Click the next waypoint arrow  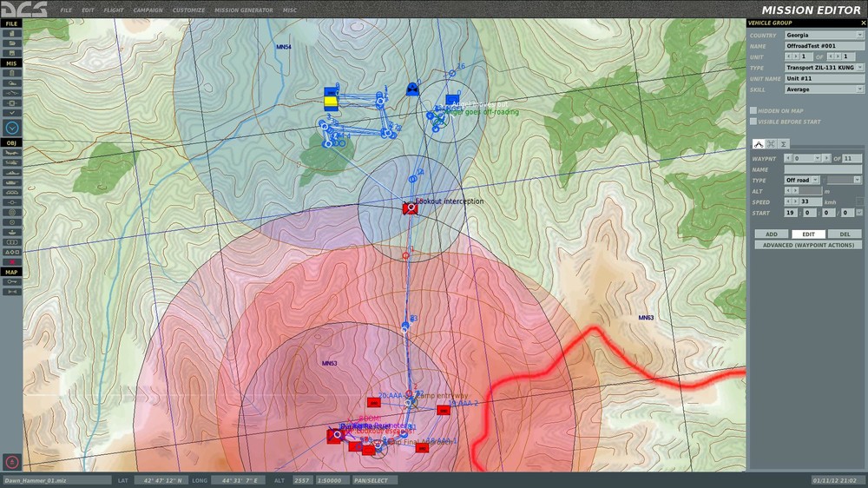click(x=826, y=158)
